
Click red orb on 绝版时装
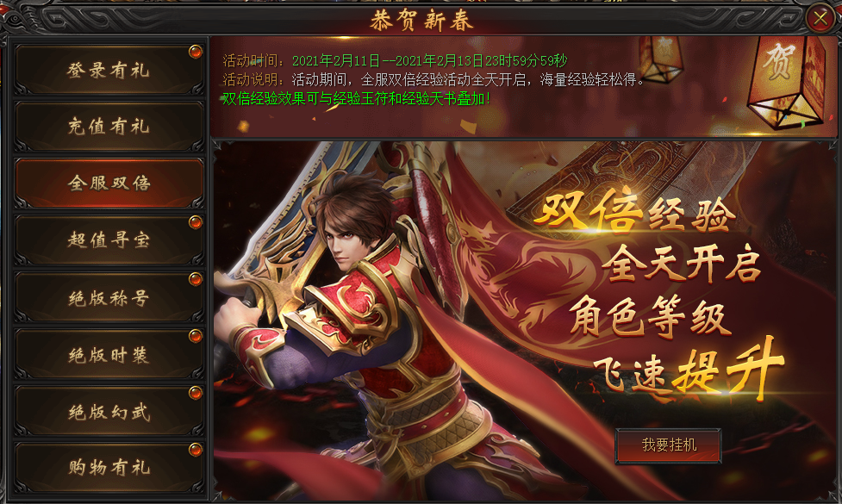(196, 336)
